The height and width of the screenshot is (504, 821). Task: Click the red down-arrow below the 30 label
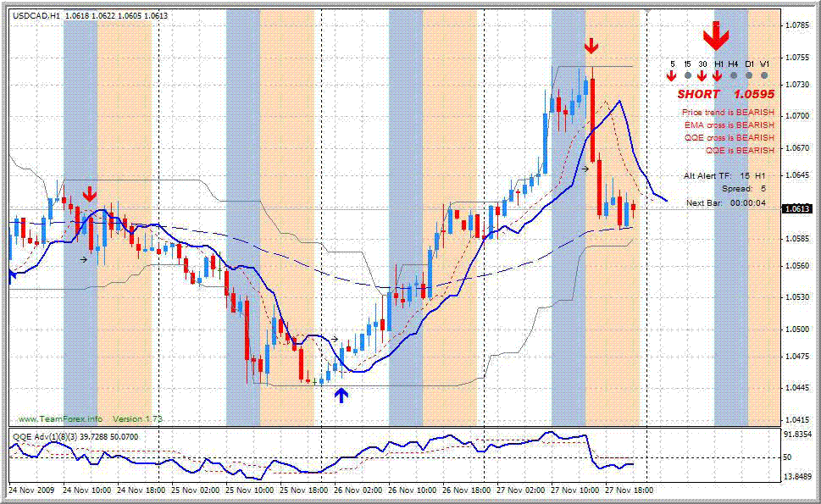(x=702, y=75)
